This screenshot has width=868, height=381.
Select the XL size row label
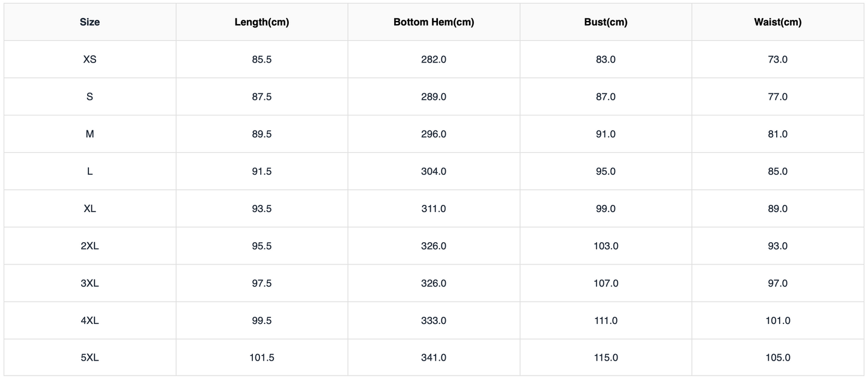90,209
